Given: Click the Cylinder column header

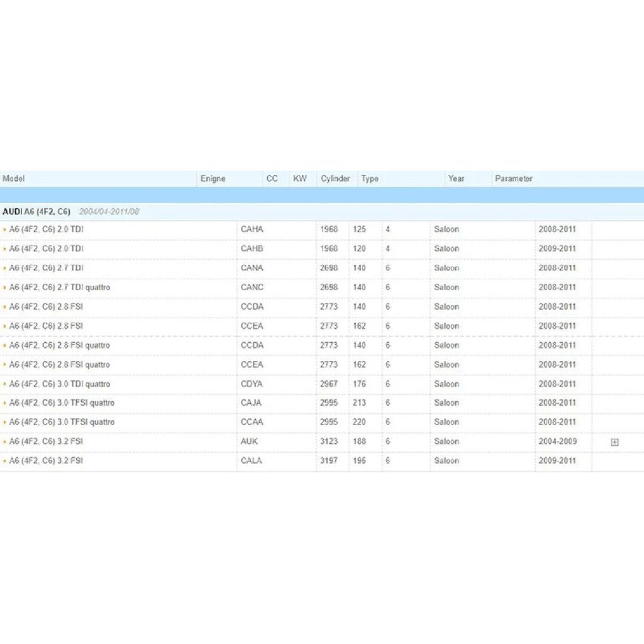Looking at the screenshot, I should [336, 179].
